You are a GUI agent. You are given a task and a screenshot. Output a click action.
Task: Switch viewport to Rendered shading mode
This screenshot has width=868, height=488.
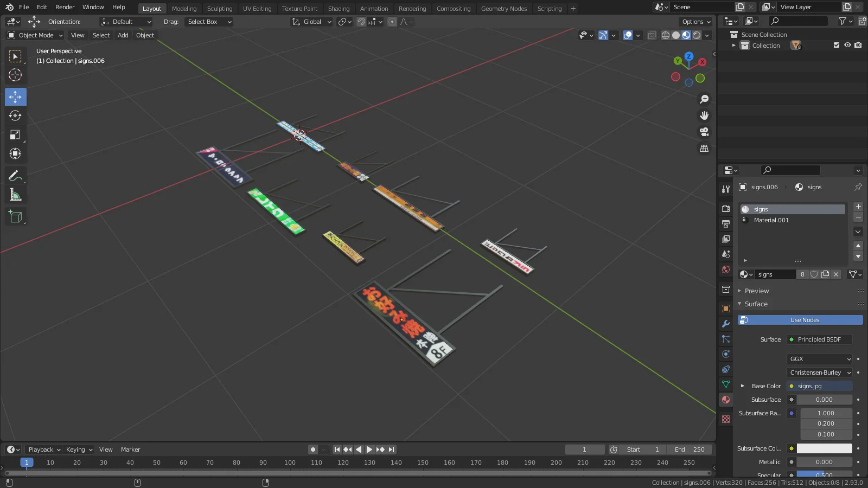pyautogui.click(x=698, y=35)
